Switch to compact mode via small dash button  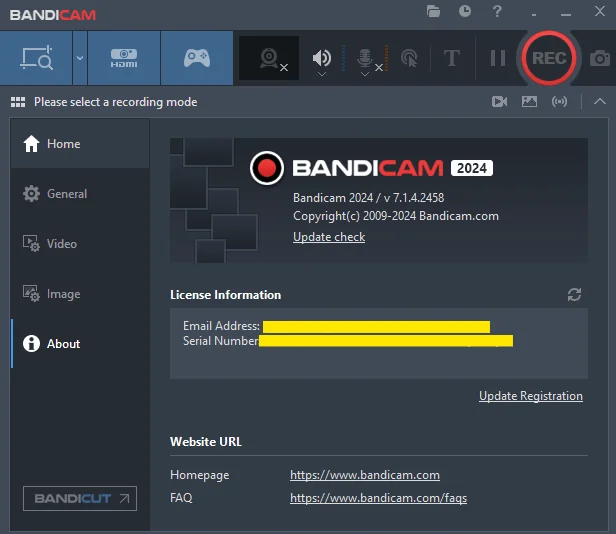point(534,15)
